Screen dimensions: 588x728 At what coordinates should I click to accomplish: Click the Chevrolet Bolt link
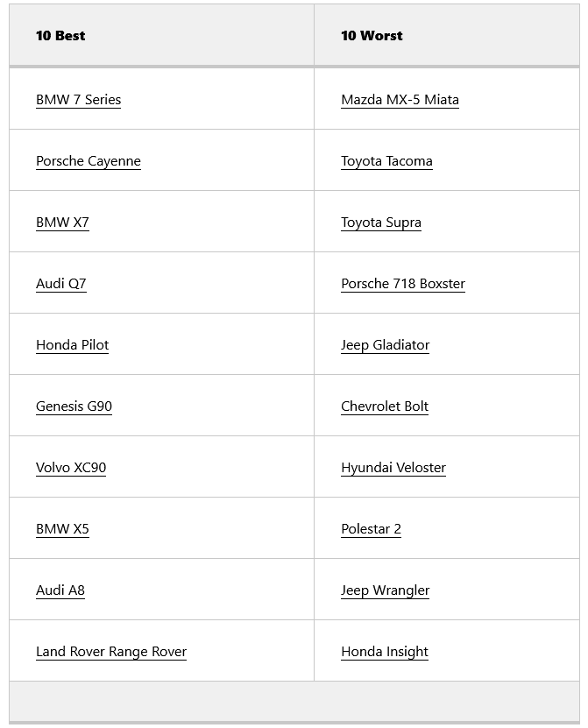tap(384, 406)
